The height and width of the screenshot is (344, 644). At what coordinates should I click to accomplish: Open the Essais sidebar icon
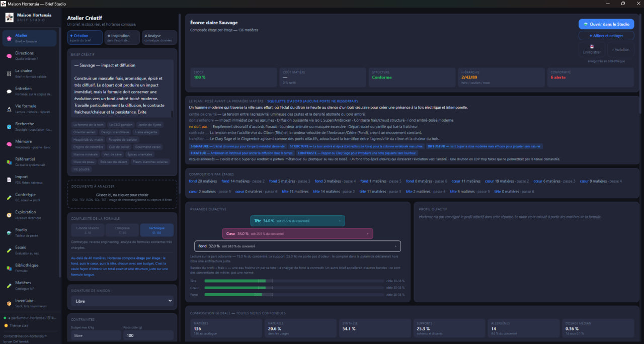[x=9, y=250]
